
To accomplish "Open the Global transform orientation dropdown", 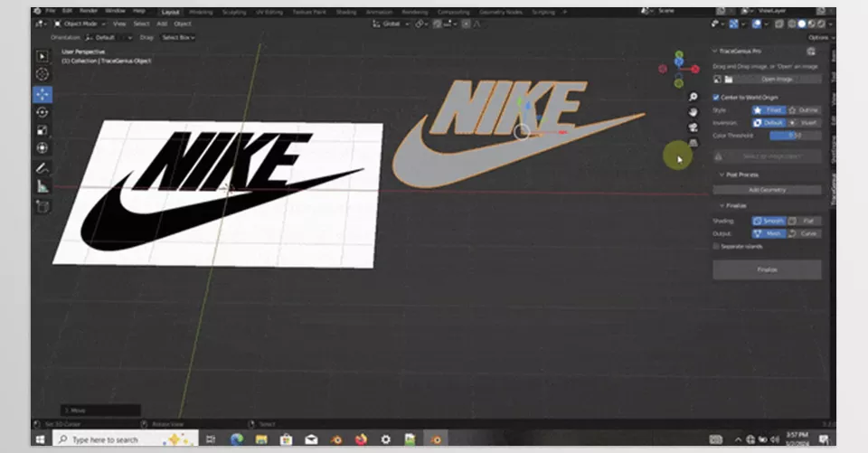I will click(392, 24).
